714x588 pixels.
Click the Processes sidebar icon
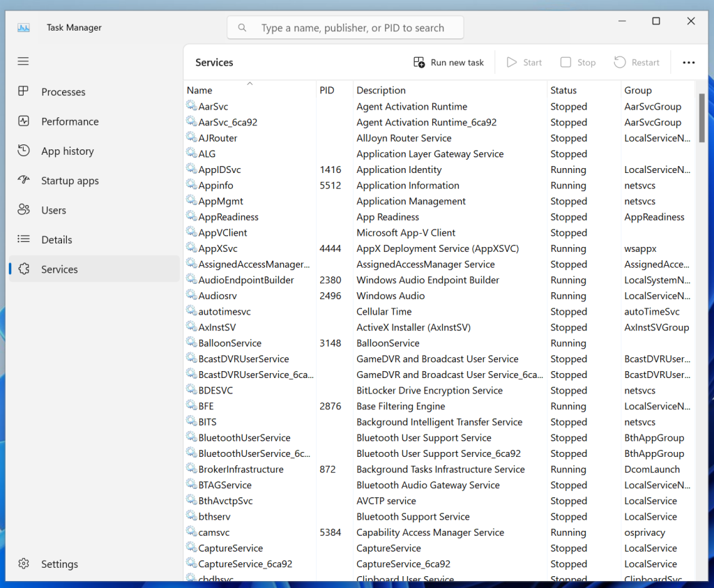[x=24, y=91]
